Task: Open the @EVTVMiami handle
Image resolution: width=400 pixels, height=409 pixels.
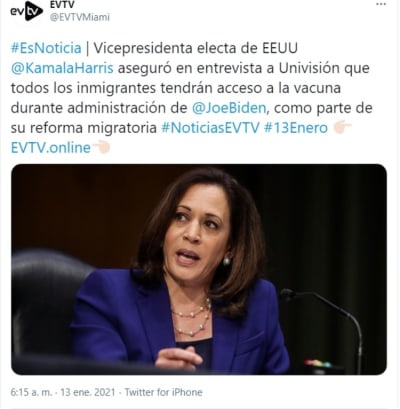Action: pos(80,17)
